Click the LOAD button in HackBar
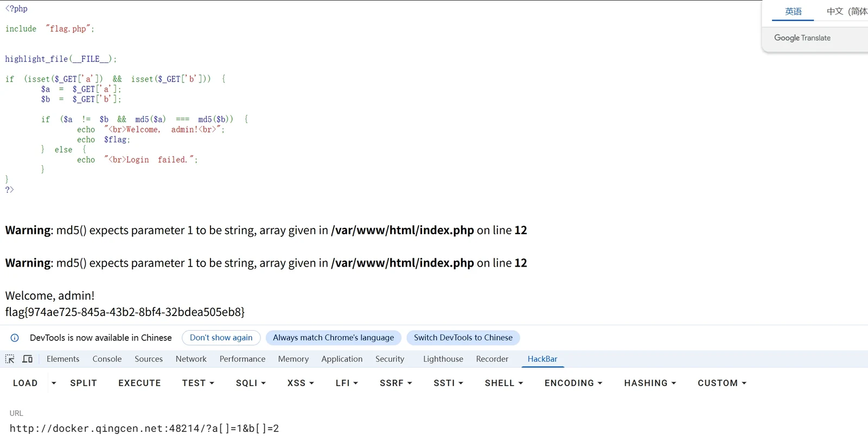Image resolution: width=868 pixels, height=436 pixels. tap(25, 383)
